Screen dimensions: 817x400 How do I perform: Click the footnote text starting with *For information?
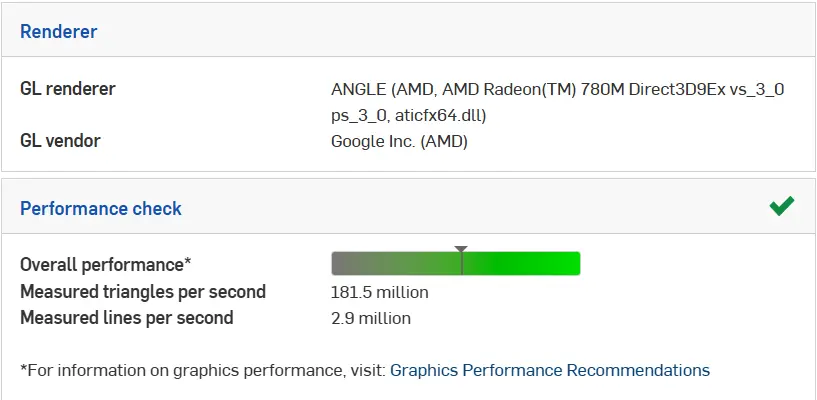coord(200,370)
